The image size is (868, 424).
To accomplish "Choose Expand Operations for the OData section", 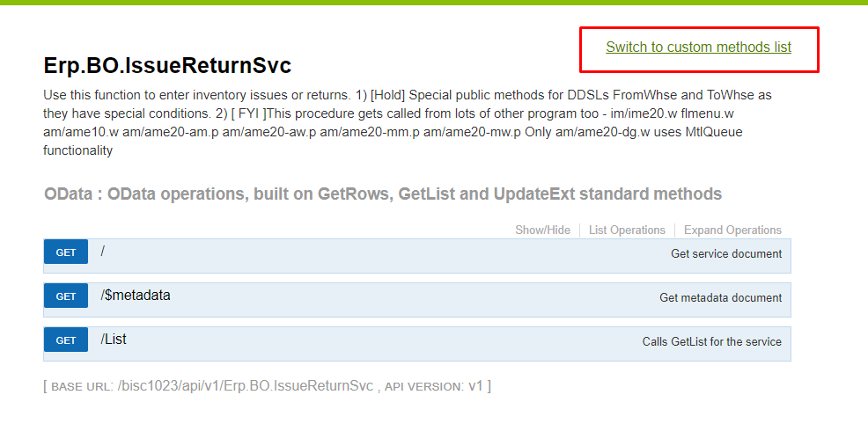I will (x=732, y=230).
